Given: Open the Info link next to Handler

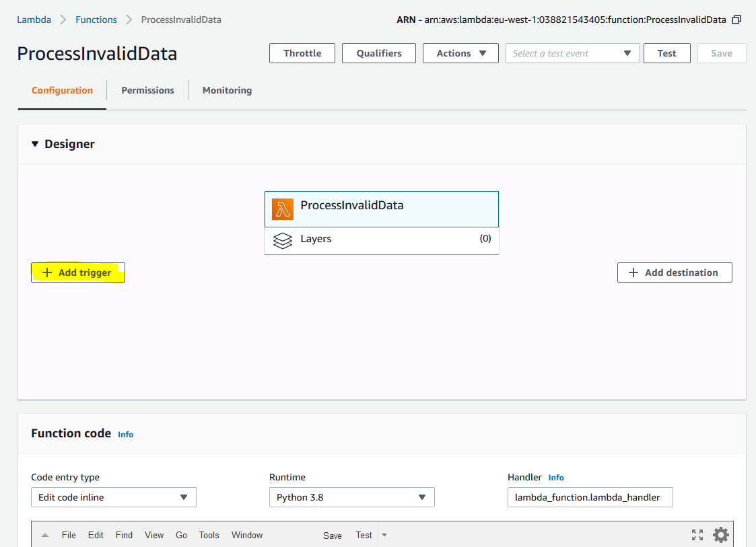Looking at the screenshot, I should [556, 477].
